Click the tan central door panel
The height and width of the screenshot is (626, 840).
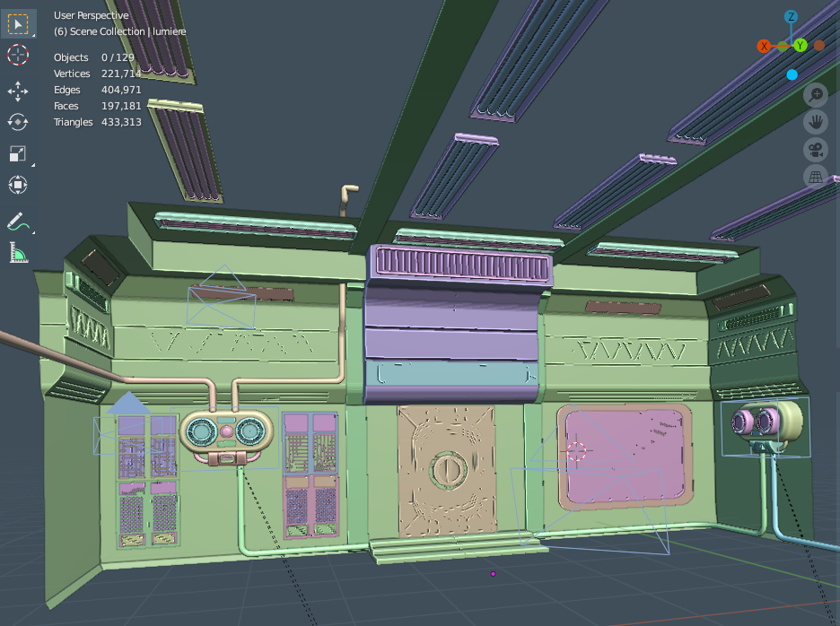pyautogui.click(x=447, y=471)
